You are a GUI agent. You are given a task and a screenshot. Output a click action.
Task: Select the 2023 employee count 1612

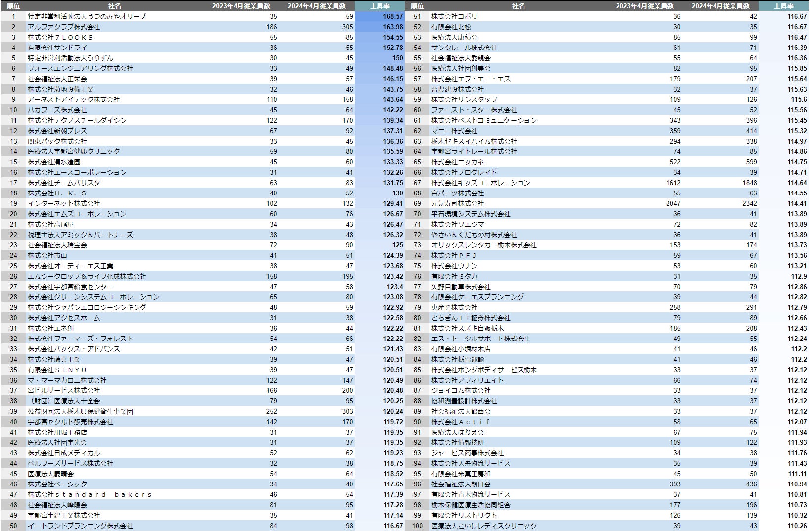tap(673, 183)
